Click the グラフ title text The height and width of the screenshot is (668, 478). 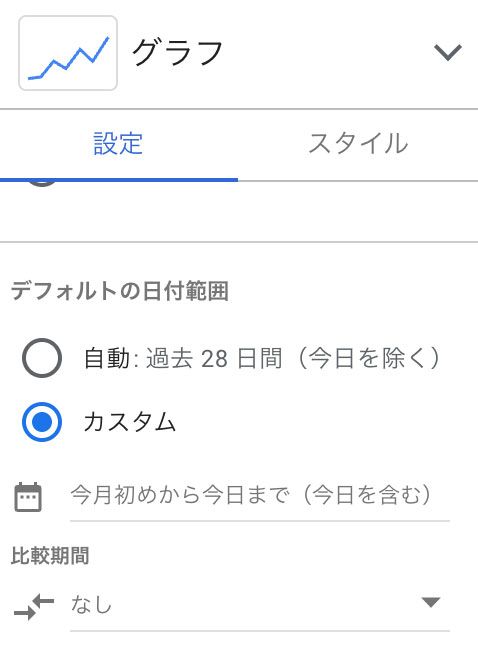(x=178, y=52)
